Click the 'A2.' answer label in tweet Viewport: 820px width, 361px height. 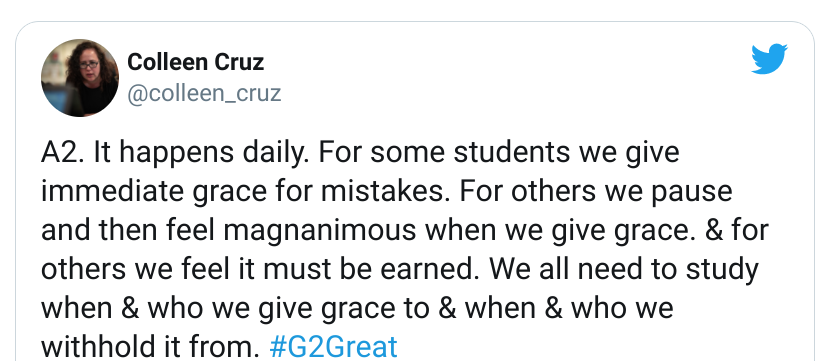coord(63,153)
